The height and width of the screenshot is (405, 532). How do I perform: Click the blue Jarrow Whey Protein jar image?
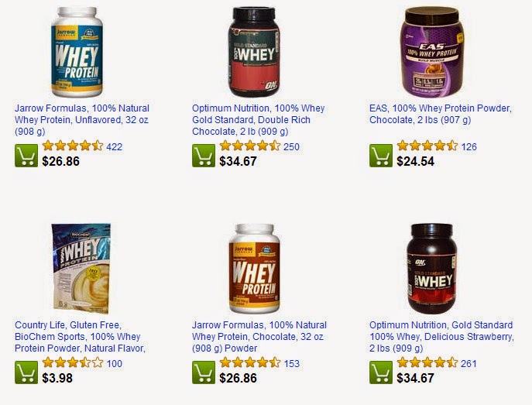(77, 52)
